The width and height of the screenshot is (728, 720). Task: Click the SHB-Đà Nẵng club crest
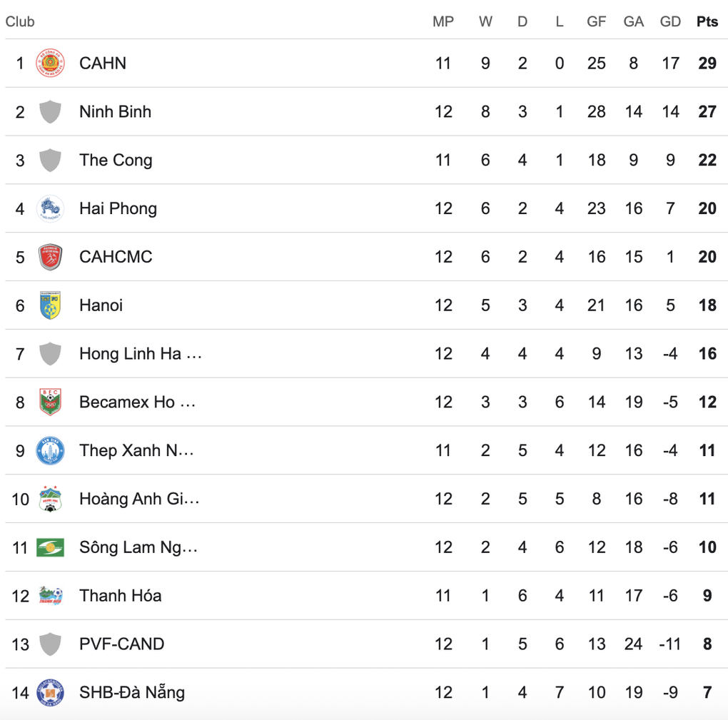coord(50,692)
